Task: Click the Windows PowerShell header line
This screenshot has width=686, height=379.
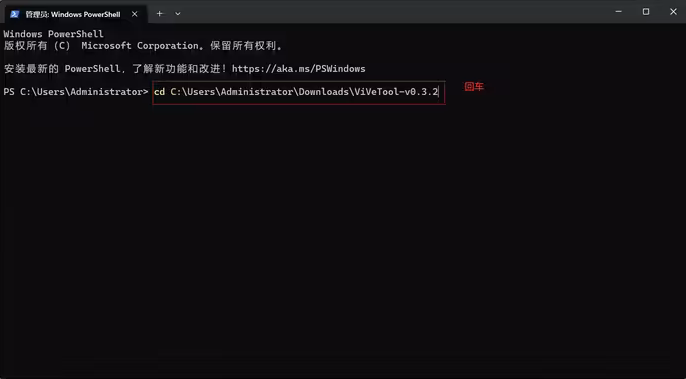Action: coord(53,34)
